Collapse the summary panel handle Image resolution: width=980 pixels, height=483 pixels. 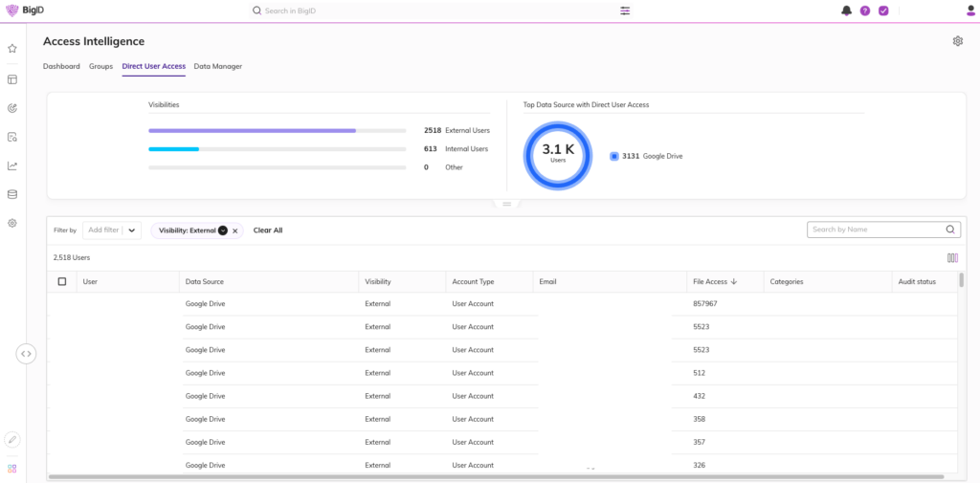[506, 204]
